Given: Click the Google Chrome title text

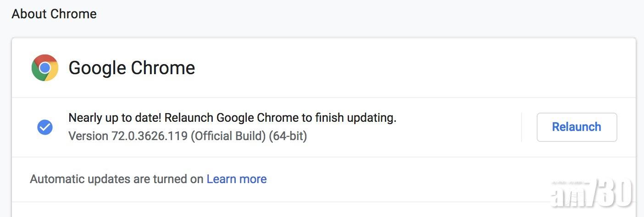Looking at the screenshot, I should click(132, 68).
